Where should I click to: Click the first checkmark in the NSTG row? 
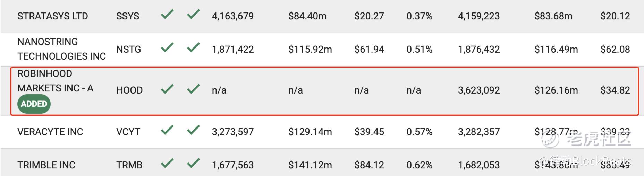tap(167, 47)
